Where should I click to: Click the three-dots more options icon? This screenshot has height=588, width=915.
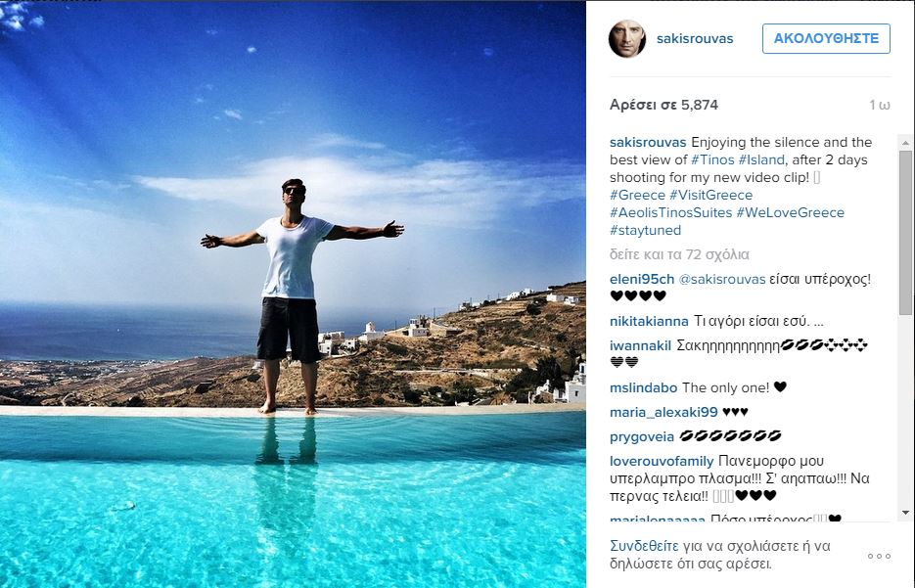click(x=879, y=556)
